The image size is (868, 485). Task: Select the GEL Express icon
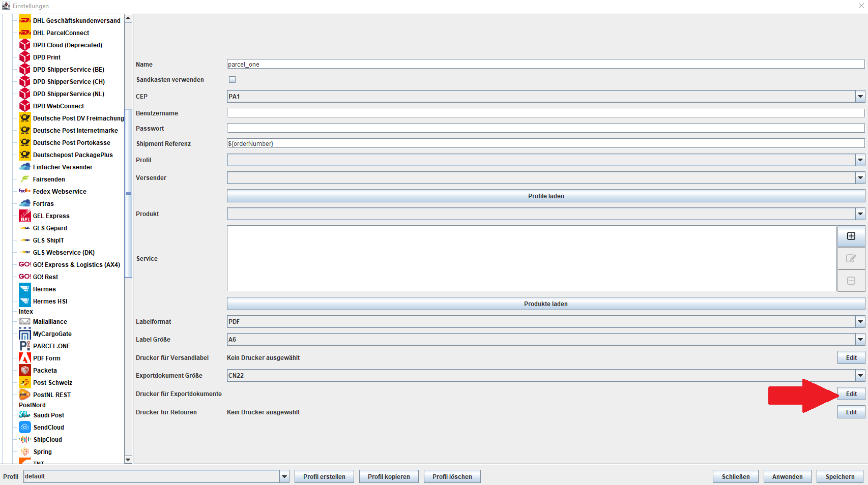point(25,216)
